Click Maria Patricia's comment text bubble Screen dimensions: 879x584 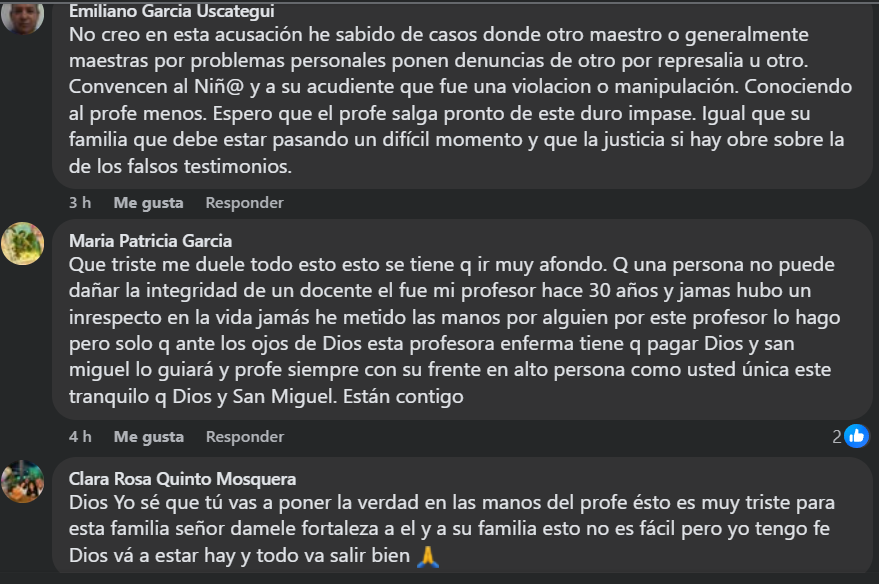coord(462,319)
